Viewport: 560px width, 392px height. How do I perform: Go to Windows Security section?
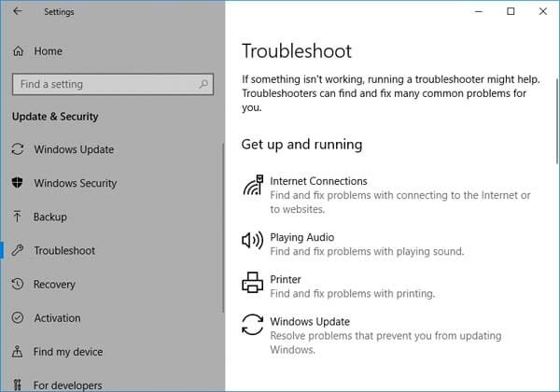point(76,183)
